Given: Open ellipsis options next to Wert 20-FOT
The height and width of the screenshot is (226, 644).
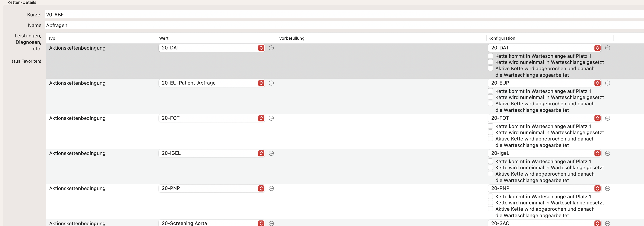Looking at the screenshot, I should tap(271, 118).
